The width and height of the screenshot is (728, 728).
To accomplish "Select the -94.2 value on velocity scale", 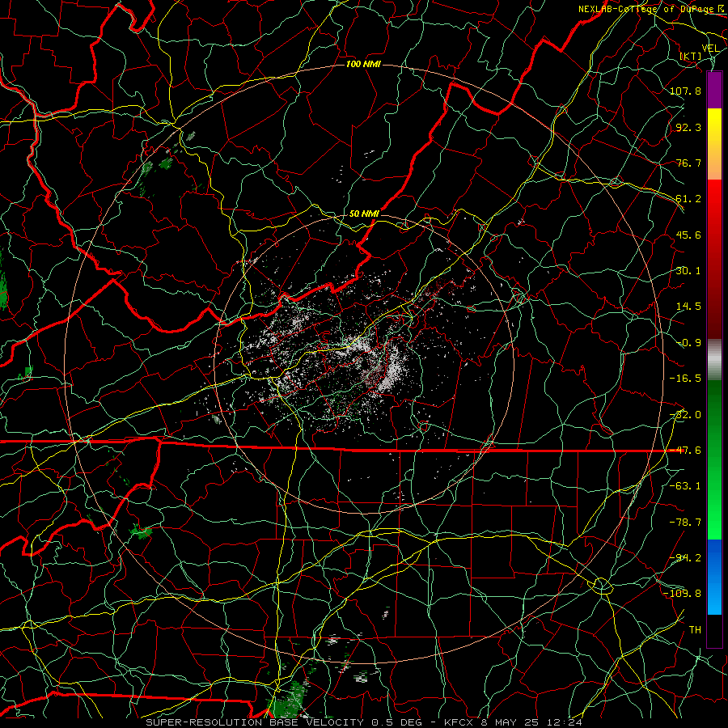I will 685,558.
